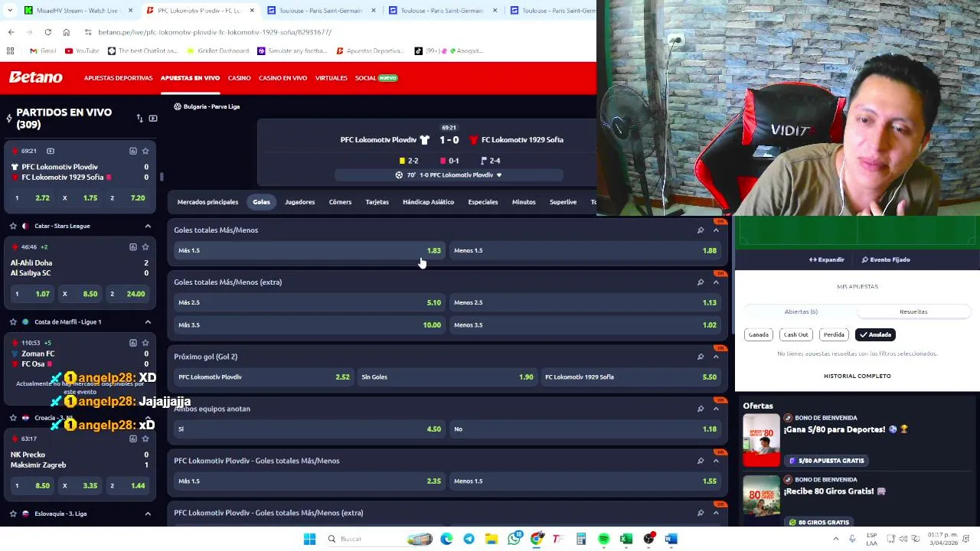This screenshot has height=551, width=980.
Task: Open Word from the taskbar
Action: (671, 539)
